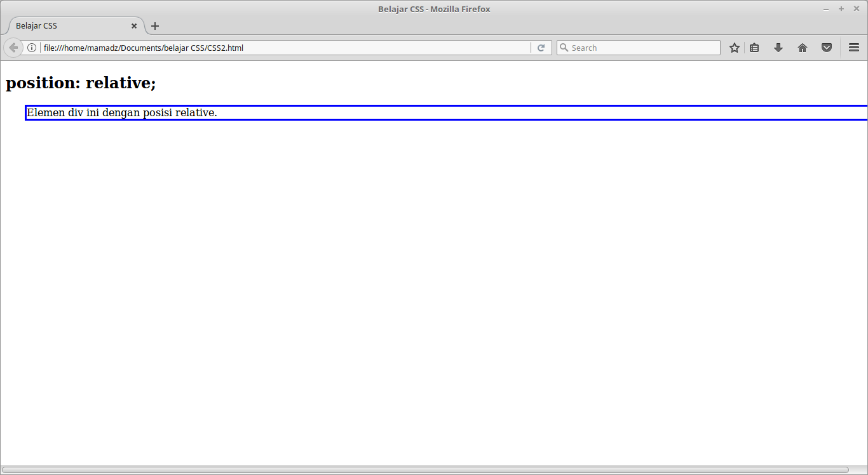Go back with the back arrow button

coord(13,48)
